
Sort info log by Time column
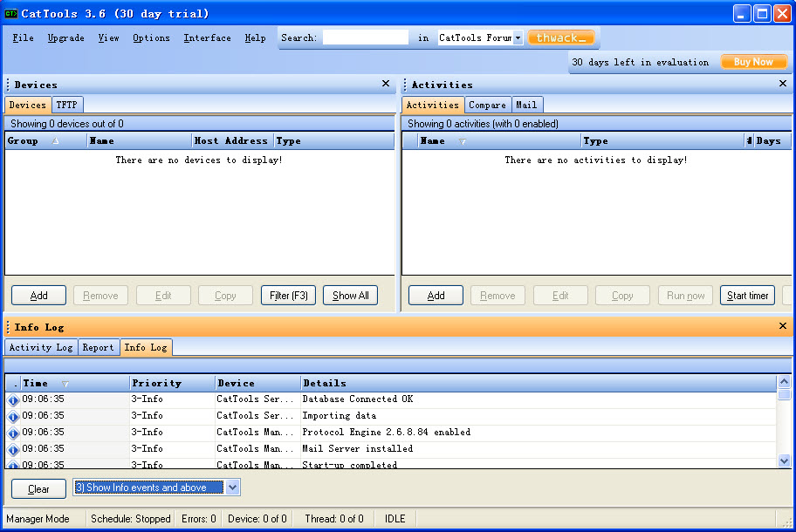pyautogui.click(x=75, y=384)
